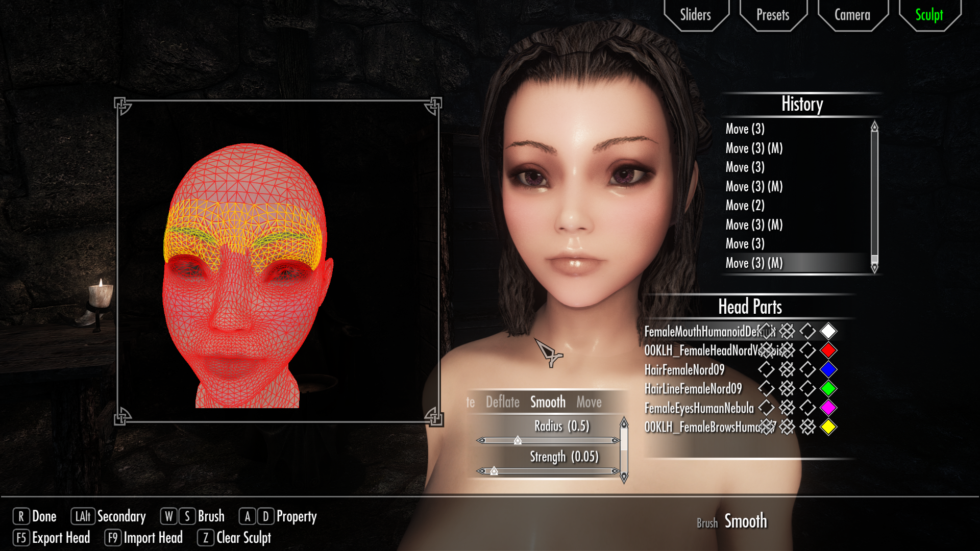Screen dimensions: 980x551
Task: Toggle first checkbox in HairFemaleNord09 row
Action: pyautogui.click(x=766, y=369)
